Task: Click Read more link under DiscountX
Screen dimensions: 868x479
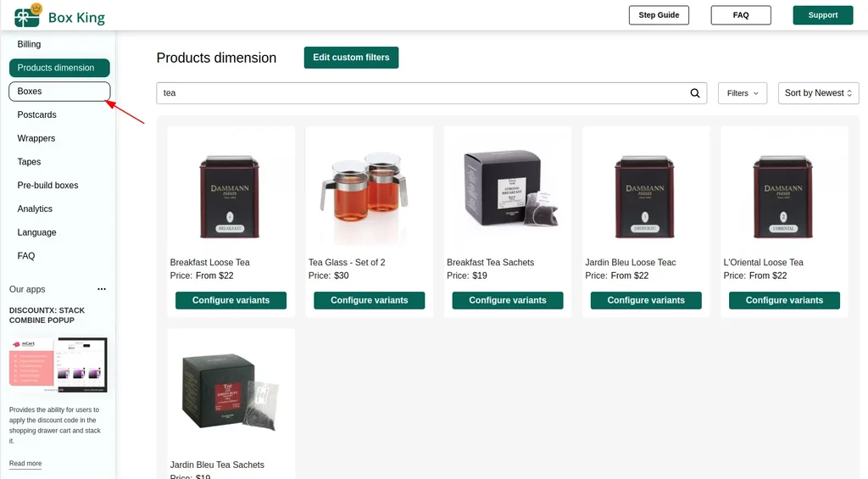Action: (x=25, y=464)
